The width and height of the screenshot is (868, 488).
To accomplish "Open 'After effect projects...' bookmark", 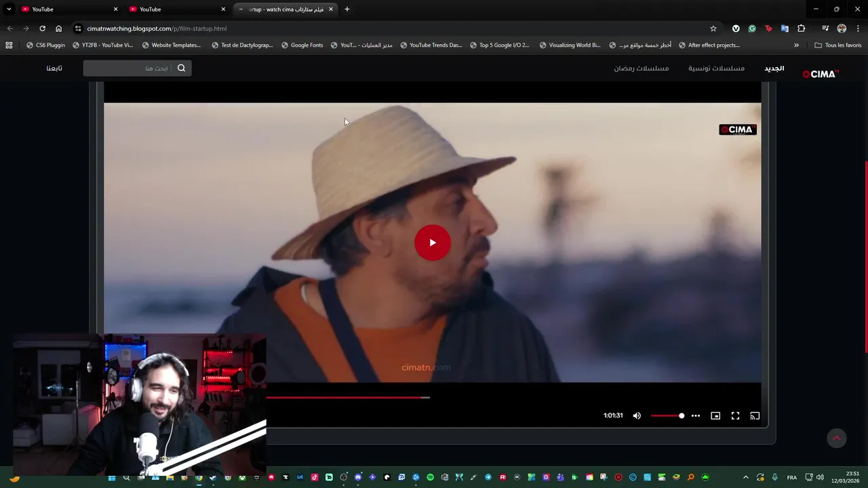I will click(x=709, y=45).
